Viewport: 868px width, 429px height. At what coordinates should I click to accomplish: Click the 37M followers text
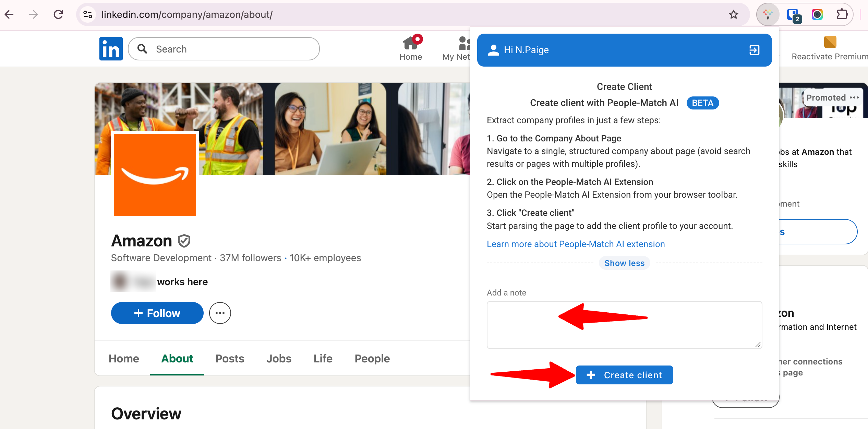pos(250,258)
